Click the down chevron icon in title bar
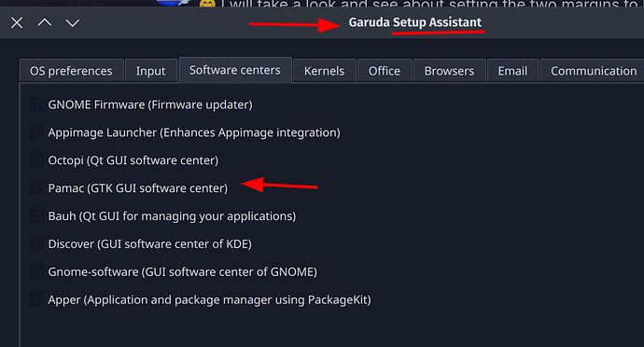 click(x=73, y=23)
